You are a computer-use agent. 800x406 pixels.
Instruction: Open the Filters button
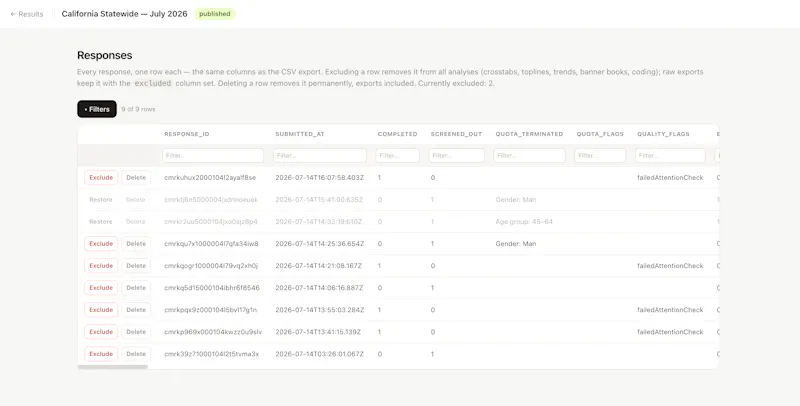click(97, 109)
